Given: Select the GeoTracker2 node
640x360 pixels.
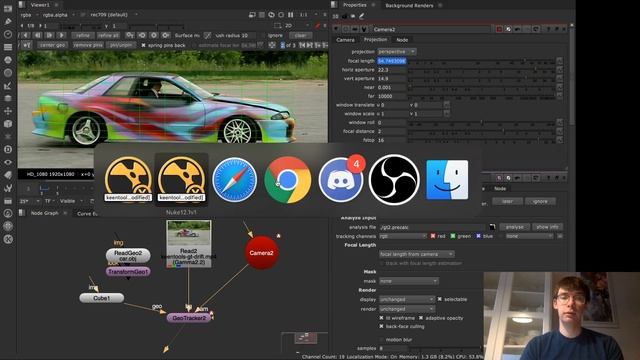Looking at the screenshot, I should pos(189,318).
